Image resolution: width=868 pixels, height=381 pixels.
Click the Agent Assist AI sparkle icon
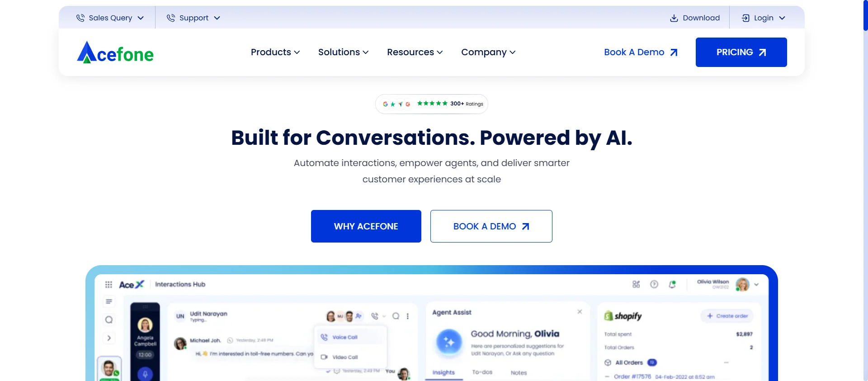click(x=449, y=343)
